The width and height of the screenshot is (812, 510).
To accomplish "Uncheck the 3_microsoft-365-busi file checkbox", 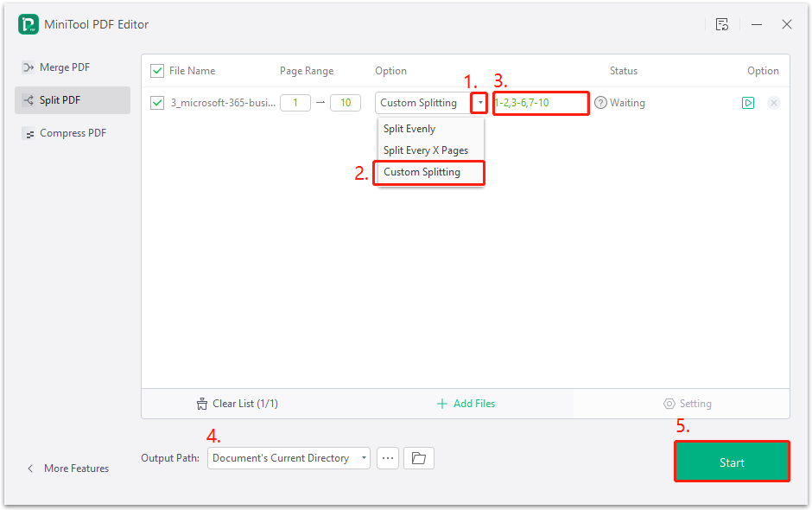I will pyautogui.click(x=157, y=103).
